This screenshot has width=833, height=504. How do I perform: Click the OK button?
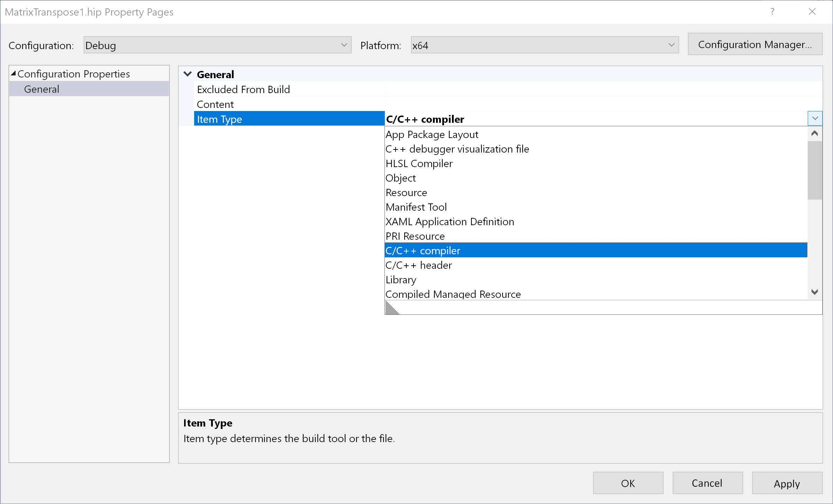click(x=628, y=483)
